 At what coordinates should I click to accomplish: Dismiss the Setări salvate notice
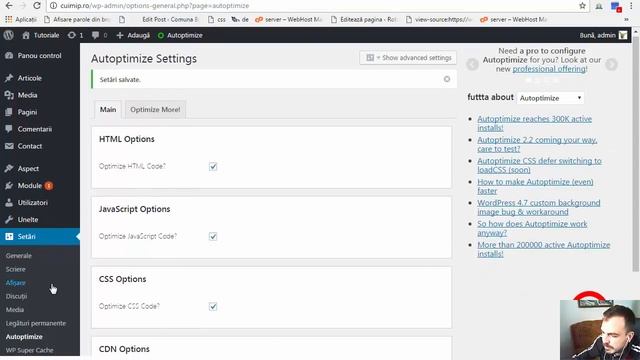click(447, 79)
